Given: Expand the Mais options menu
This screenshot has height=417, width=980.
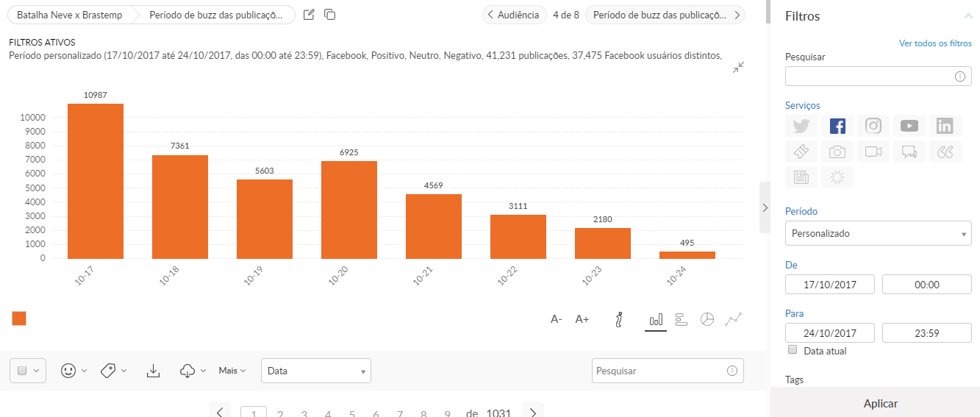Looking at the screenshot, I should pos(232,371).
